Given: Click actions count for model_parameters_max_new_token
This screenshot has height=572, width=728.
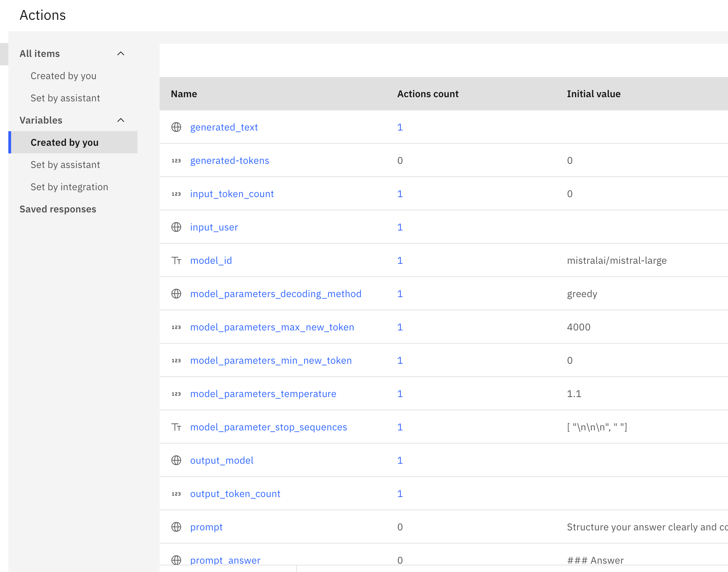Looking at the screenshot, I should pos(400,327).
